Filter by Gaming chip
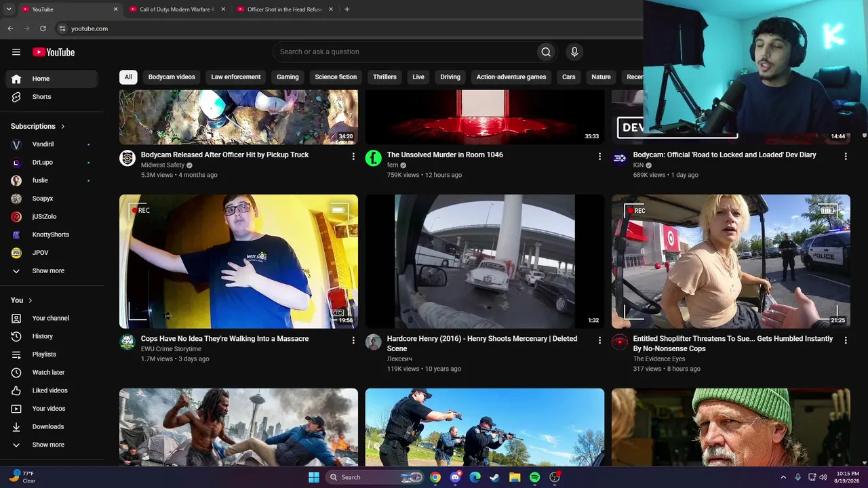 click(x=288, y=77)
